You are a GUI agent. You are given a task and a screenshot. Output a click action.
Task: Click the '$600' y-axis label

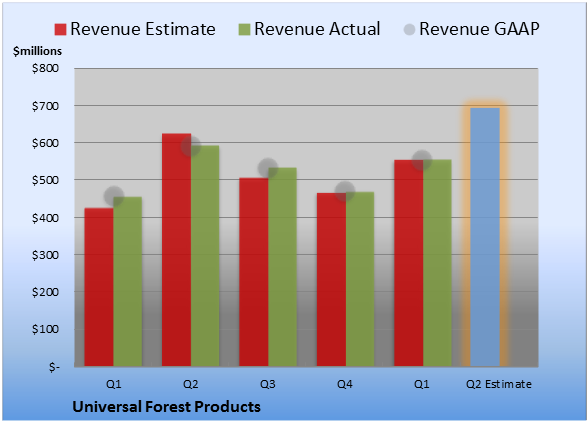pyautogui.click(x=45, y=143)
